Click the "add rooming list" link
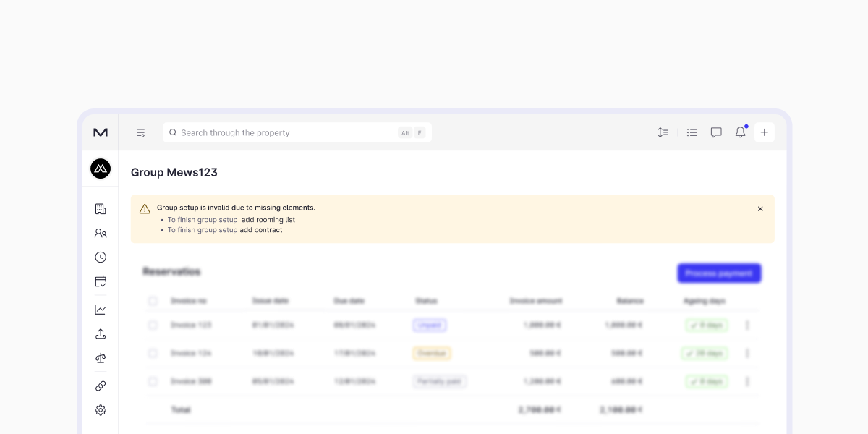Image resolution: width=868 pixels, height=434 pixels. pos(268,220)
